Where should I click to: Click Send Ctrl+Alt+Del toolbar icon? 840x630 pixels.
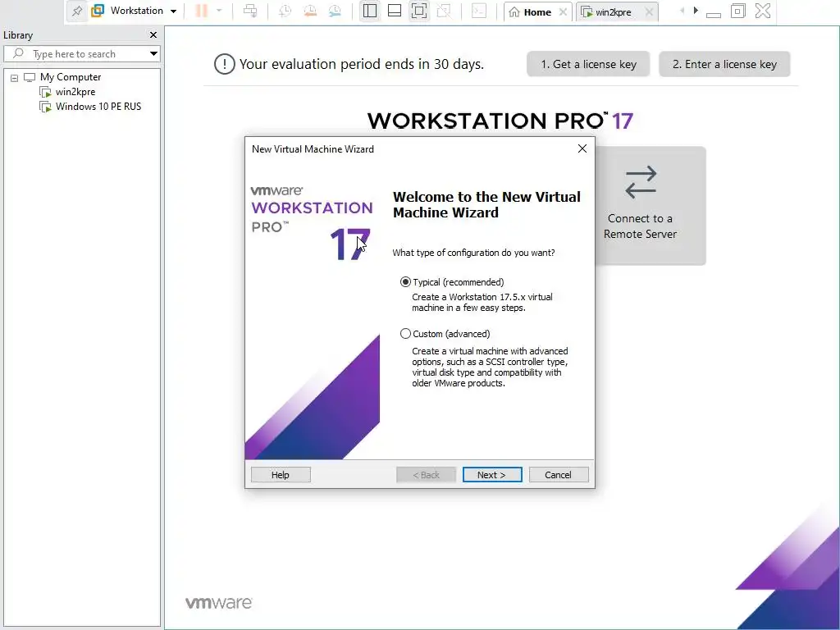pyautogui.click(x=250, y=11)
